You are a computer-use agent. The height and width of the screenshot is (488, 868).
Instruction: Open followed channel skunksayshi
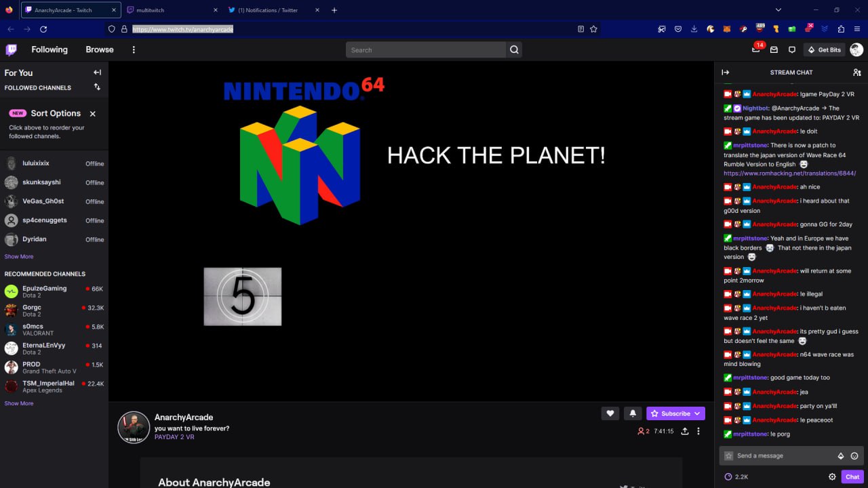pyautogui.click(x=54, y=182)
